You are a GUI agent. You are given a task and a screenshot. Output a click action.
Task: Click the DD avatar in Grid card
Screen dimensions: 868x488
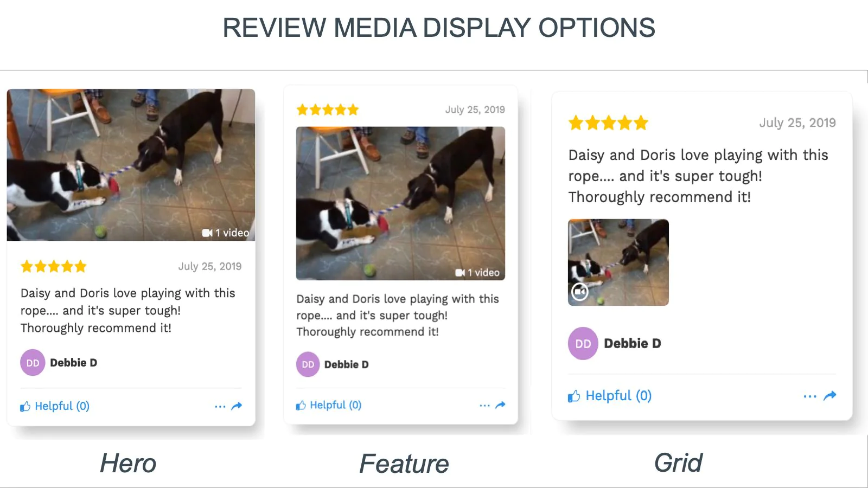coord(583,343)
